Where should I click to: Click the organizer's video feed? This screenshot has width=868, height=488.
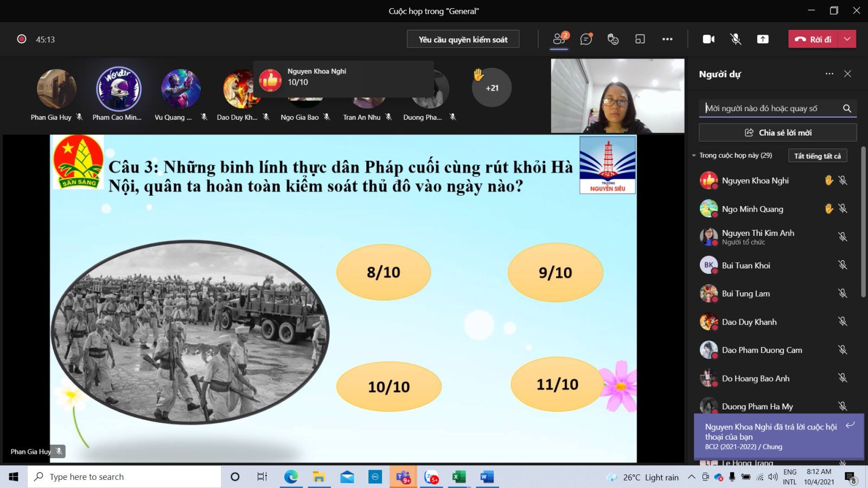pos(618,95)
